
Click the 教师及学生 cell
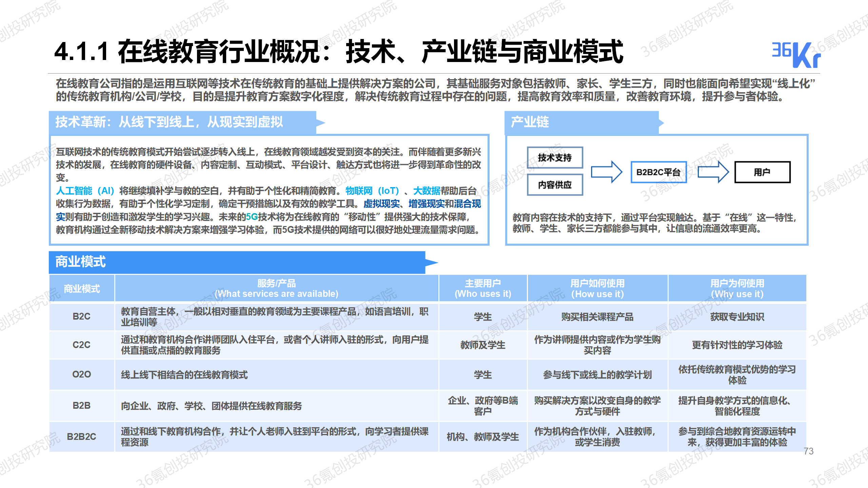[483, 345]
